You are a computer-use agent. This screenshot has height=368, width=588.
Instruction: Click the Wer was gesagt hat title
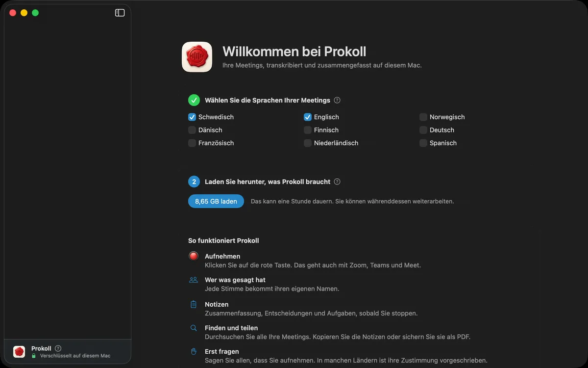click(x=235, y=280)
